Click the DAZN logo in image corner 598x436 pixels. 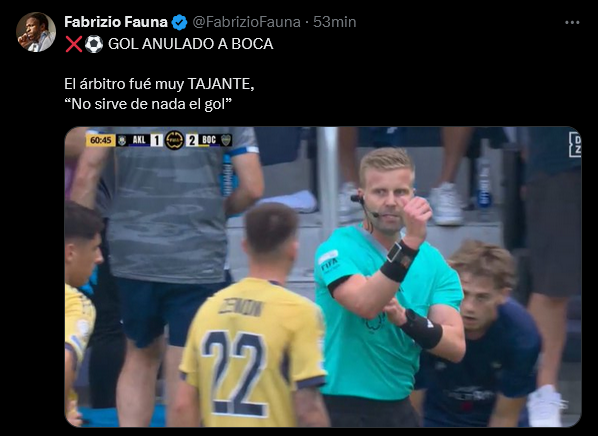tap(575, 145)
